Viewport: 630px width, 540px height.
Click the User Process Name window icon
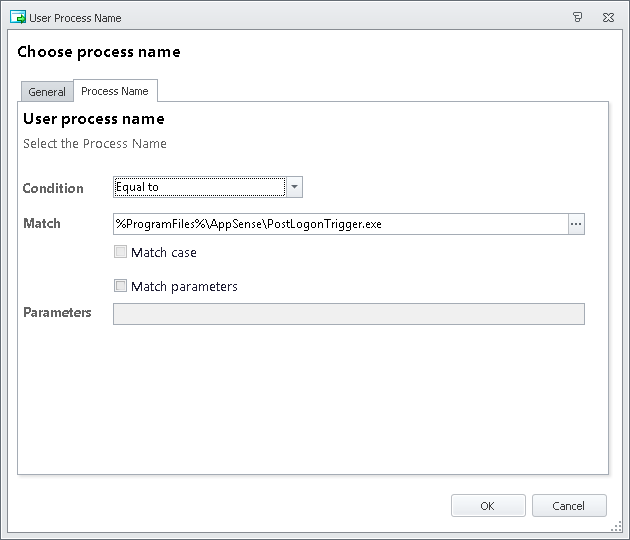point(17,17)
